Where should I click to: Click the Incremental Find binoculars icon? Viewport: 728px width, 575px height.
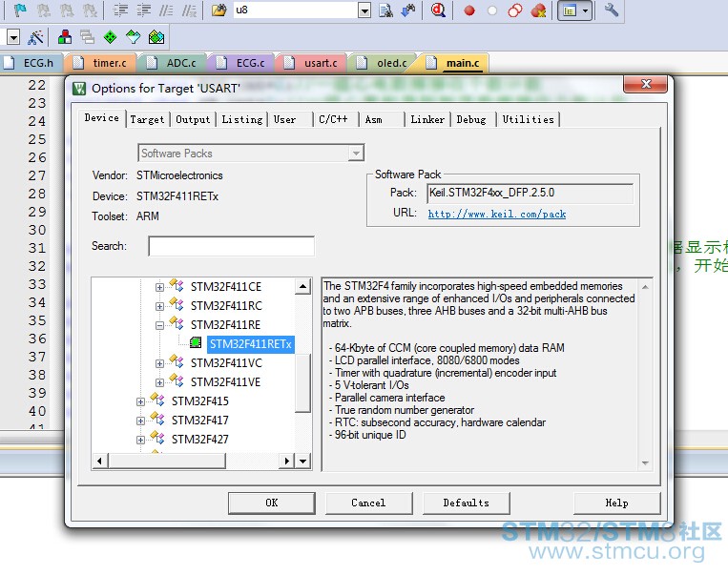tap(408, 10)
